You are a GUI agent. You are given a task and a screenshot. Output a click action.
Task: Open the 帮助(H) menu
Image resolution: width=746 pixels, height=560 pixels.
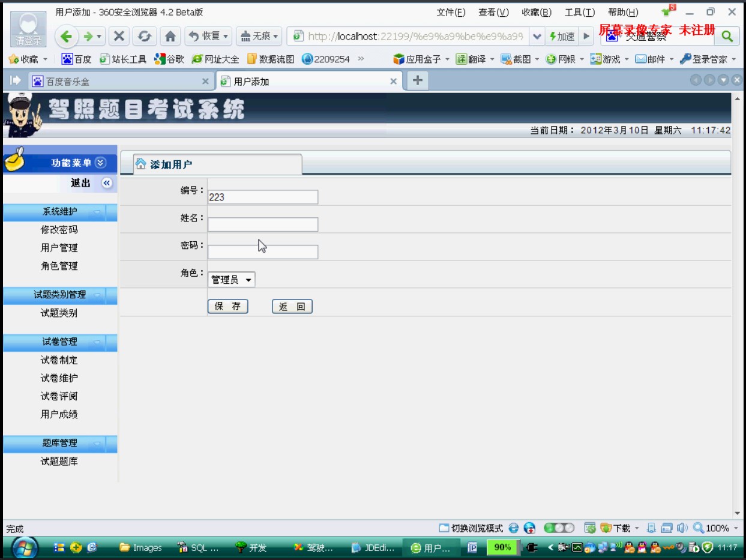tap(623, 12)
